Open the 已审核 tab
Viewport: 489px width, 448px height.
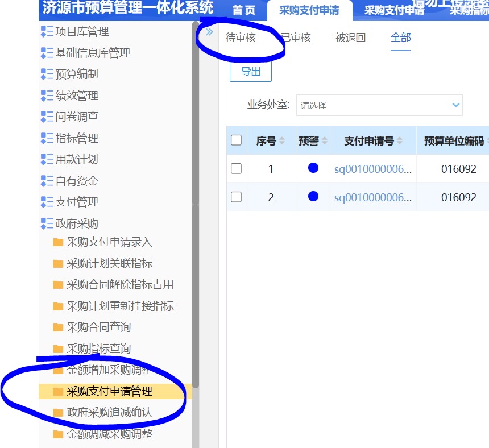click(x=296, y=38)
